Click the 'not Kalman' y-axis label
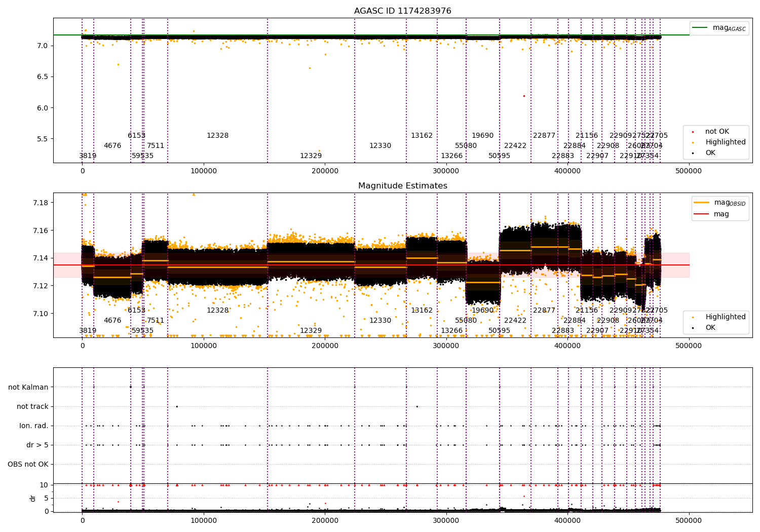Image resolution: width=760 pixels, height=532 pixels. tap(28, 387)
